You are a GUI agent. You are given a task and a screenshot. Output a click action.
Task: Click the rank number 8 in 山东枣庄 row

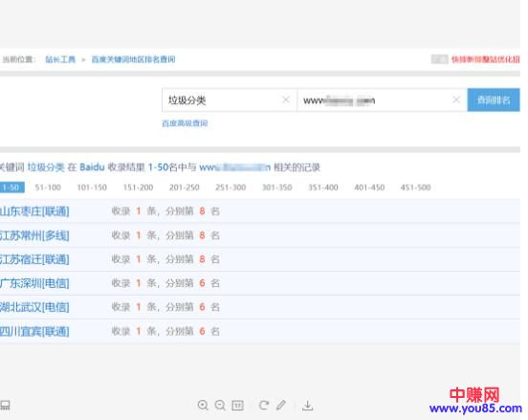pos(202,211)
